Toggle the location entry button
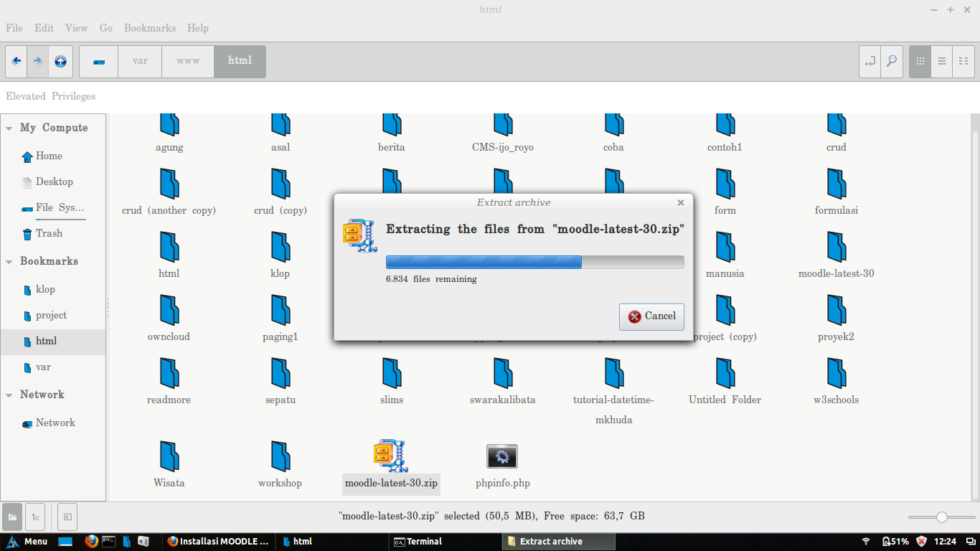 pos(870,62)
